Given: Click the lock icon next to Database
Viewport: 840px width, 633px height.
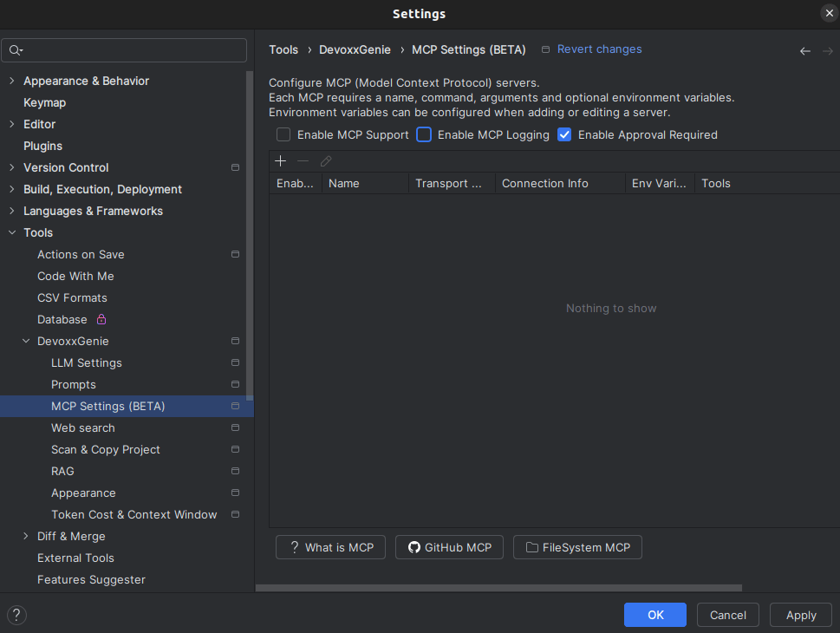Looking at the screenshot, I should click(101, 319).
